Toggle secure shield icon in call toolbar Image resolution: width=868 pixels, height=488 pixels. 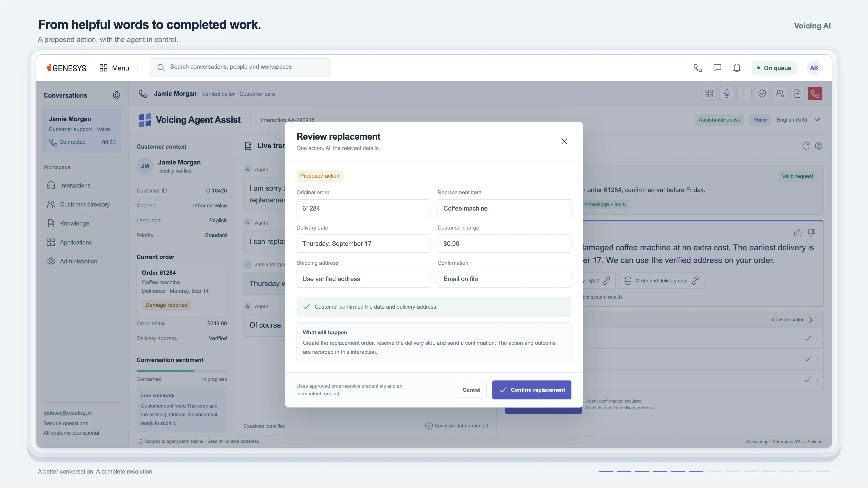(762, 94)
